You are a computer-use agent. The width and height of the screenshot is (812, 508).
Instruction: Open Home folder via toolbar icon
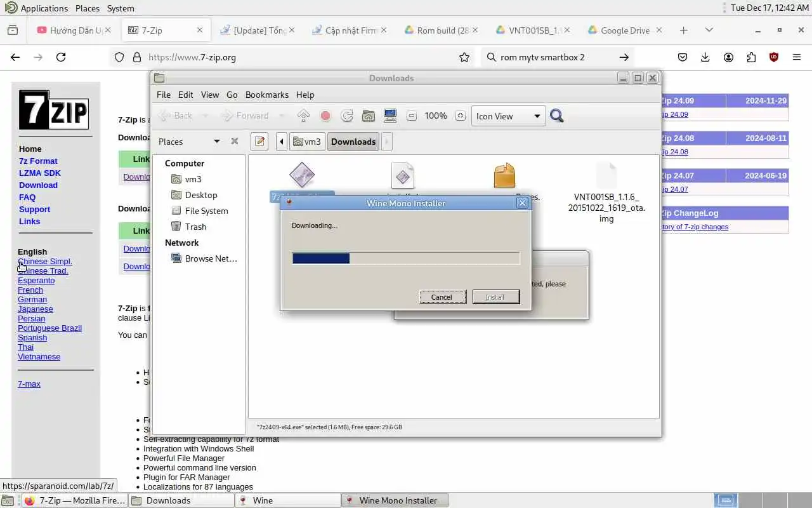pos(369,116)
